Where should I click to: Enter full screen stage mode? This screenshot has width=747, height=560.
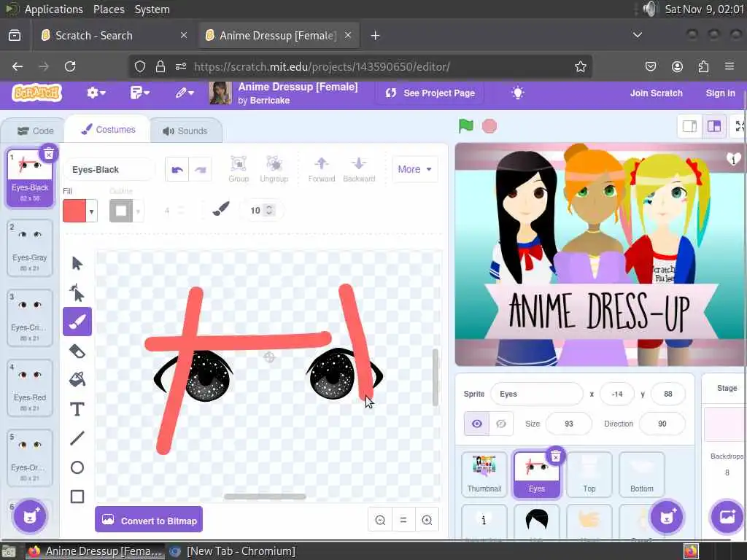pyautogui.click(x=739, y=126)
